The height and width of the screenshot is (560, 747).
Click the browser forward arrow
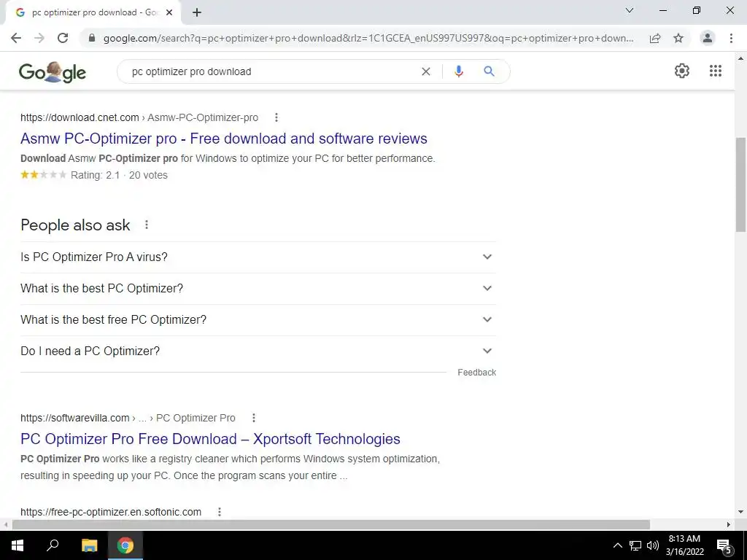(x=39, y=38)
